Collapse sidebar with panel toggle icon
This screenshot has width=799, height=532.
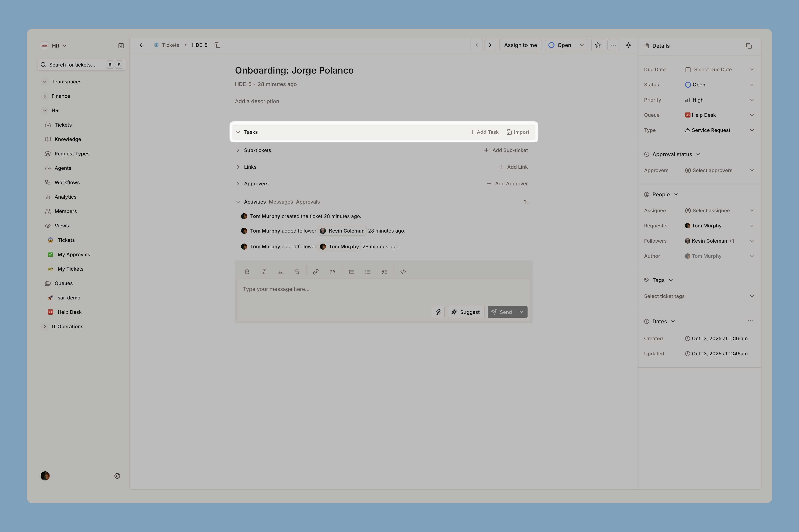pos(120,46)
